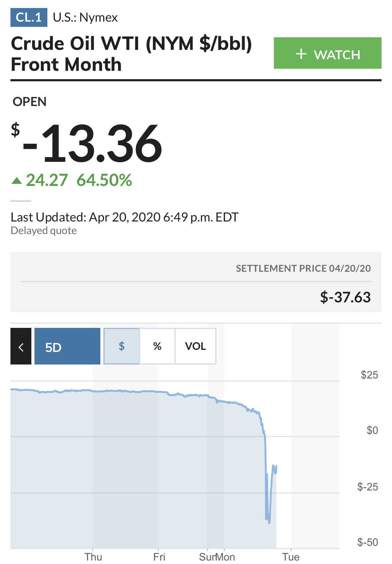392x564 pixels.
Task: Switch chart to VOL view
Action: [x=195, y=346]
